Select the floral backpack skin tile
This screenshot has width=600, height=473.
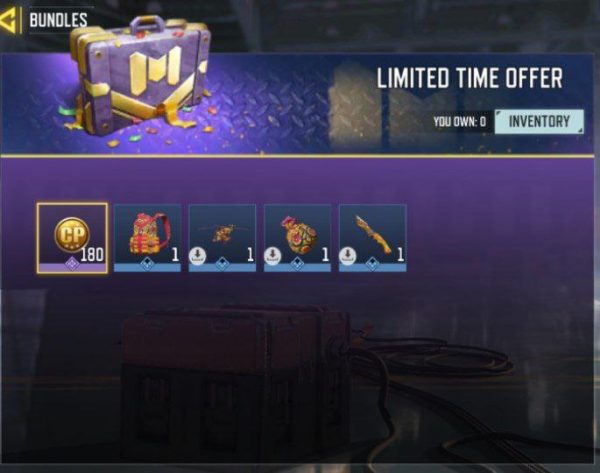(x=147, y=238)
